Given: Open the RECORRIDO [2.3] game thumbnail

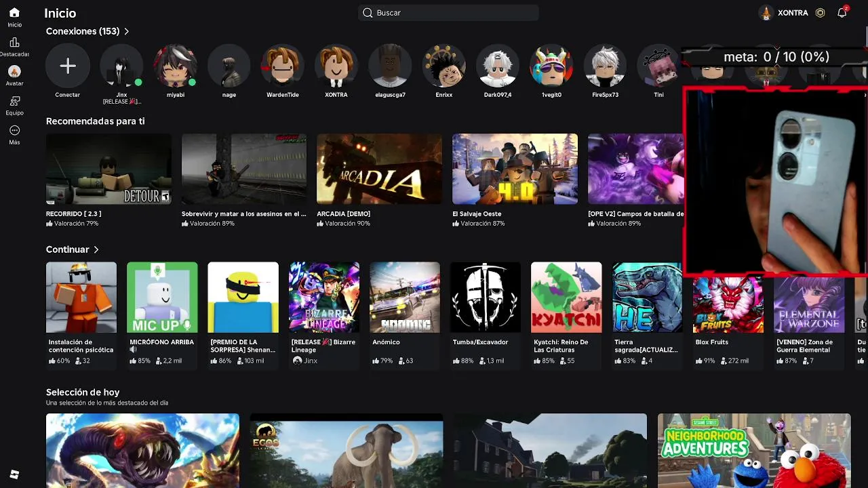Looking at the screenshot, I should click(108, 169).
